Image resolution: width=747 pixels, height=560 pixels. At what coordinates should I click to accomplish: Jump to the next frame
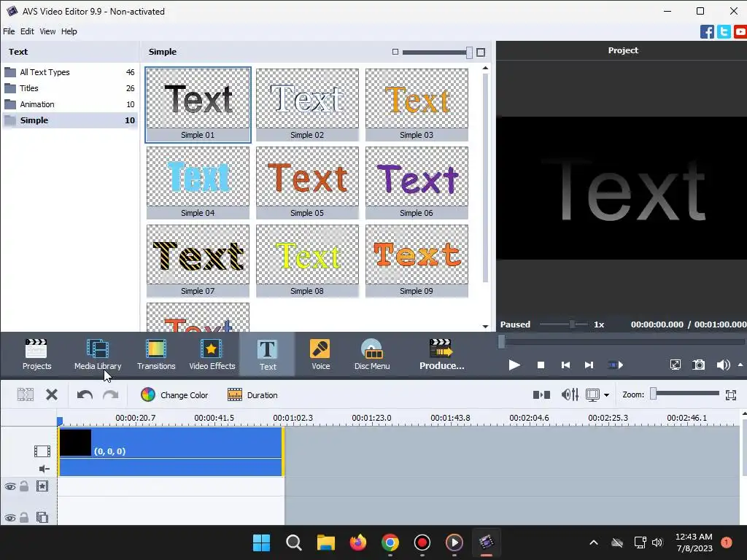point(589,365)
